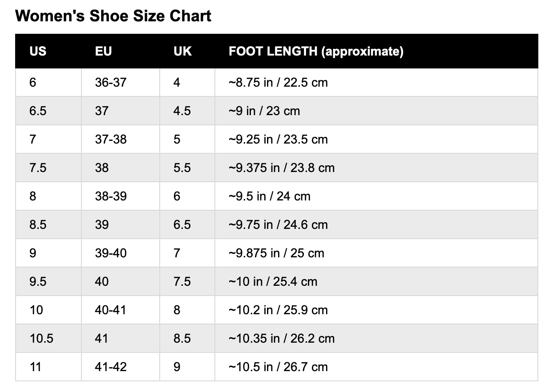Click EU size 41-42 cell
The image size is (549, 392).
coord(121,367)
